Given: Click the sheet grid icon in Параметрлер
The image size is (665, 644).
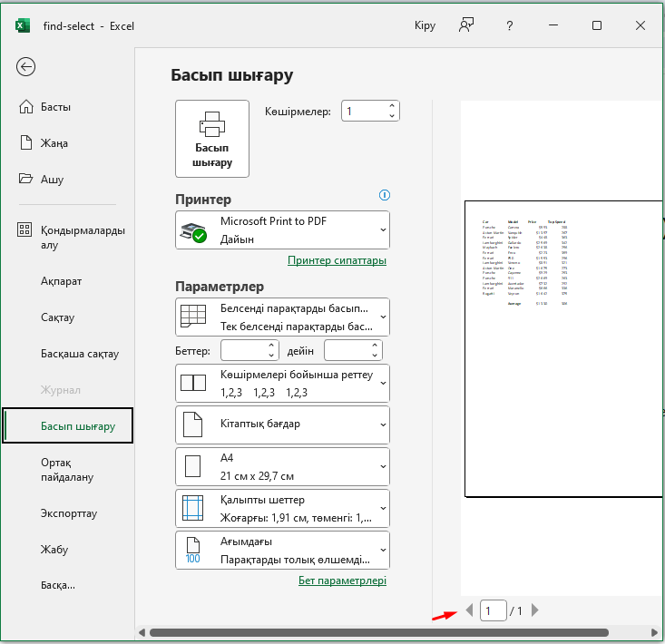Looking at the screenshot, I should click(x=193, y=317).
